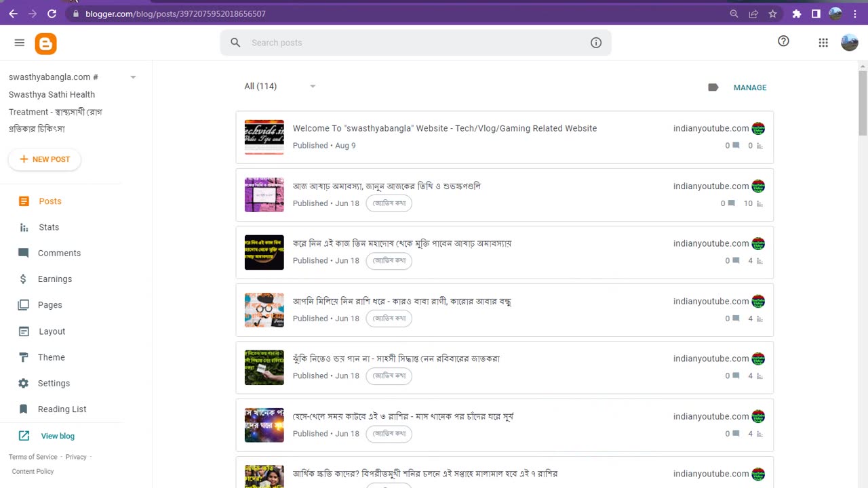Click the browser share page icon
Screen dimensions: 868x488
pos(753,14)
